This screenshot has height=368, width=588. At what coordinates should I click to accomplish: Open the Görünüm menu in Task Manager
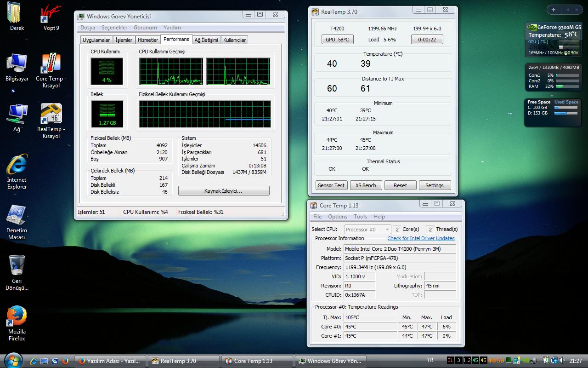pos(145,28)
